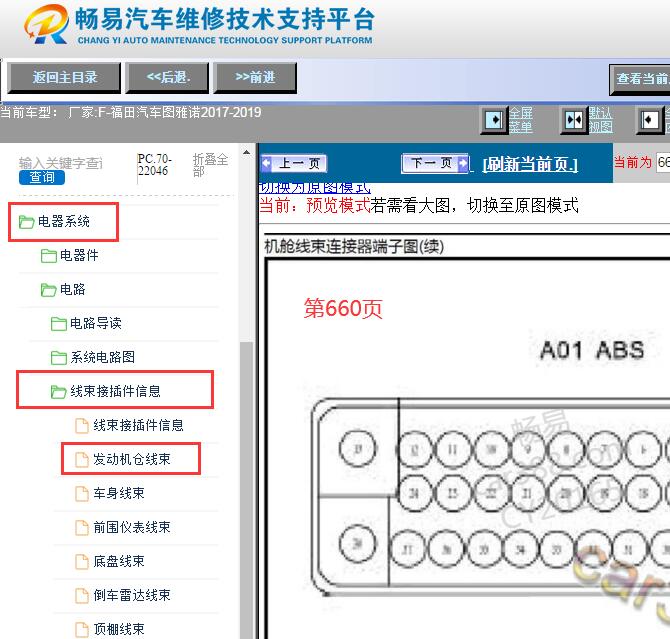Go forward with the >>前进 button
The width and height of the screenshot is (670, 639).
point(255,77)
